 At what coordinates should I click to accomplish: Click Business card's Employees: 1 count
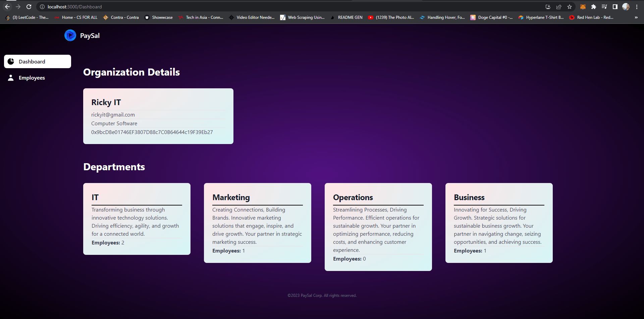click(470, 251)
